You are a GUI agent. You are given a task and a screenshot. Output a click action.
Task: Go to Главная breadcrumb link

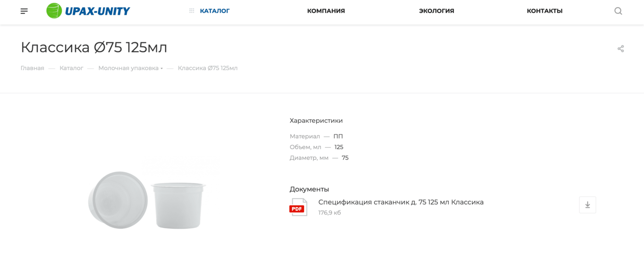pos(32,68)
